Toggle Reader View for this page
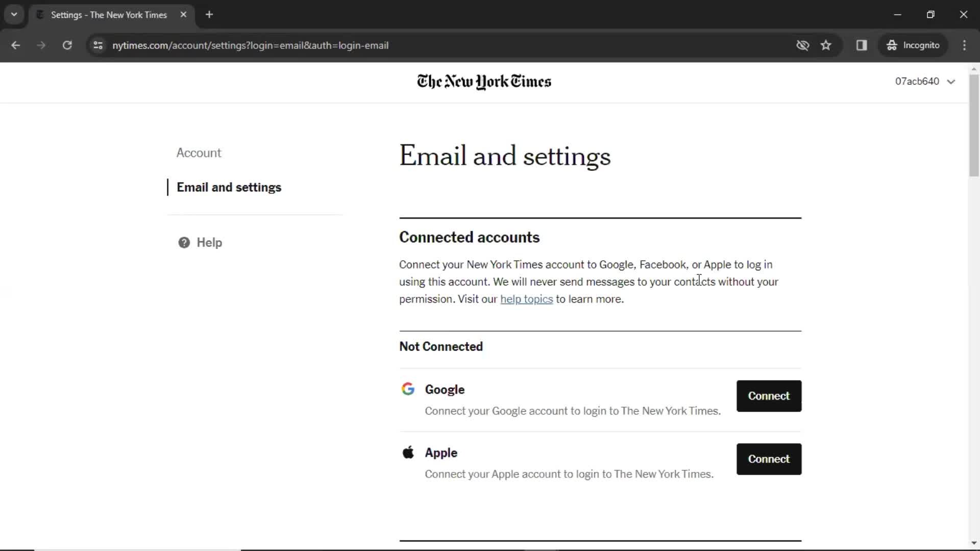Viewport: 980px width, 551px height. pos(863,45)
